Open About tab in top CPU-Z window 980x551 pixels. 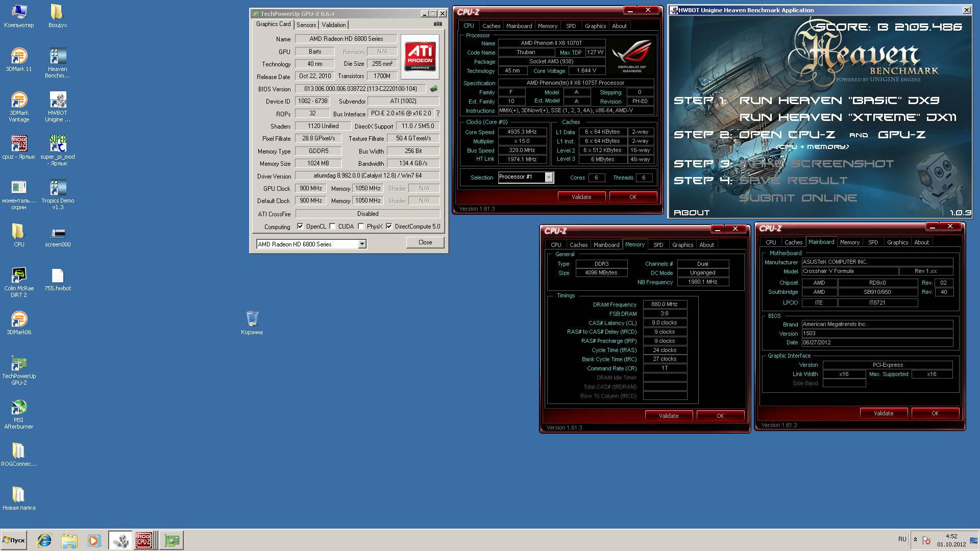click(x=619, y=26)
